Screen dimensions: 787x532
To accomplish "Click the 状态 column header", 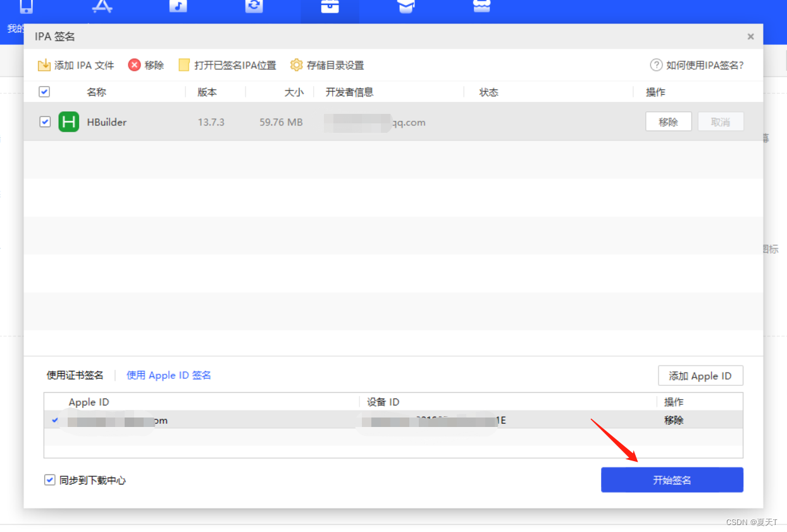I will click(489, 92).
